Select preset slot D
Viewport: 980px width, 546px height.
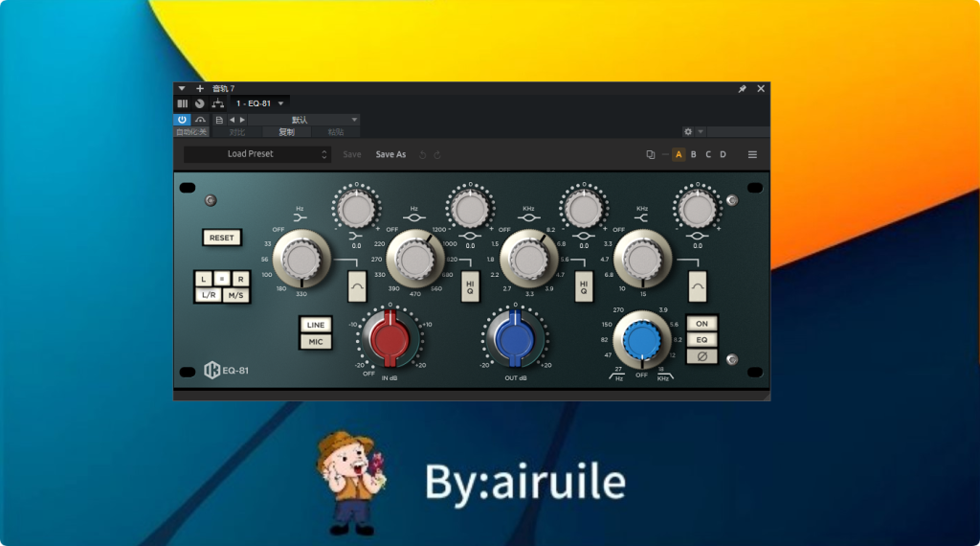(724, 154)
